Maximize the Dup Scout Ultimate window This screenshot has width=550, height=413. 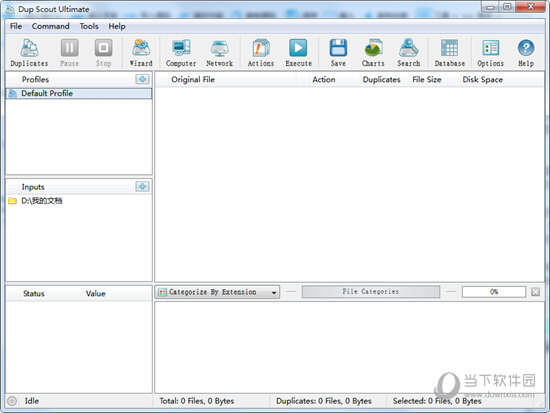tap(507, 7)
